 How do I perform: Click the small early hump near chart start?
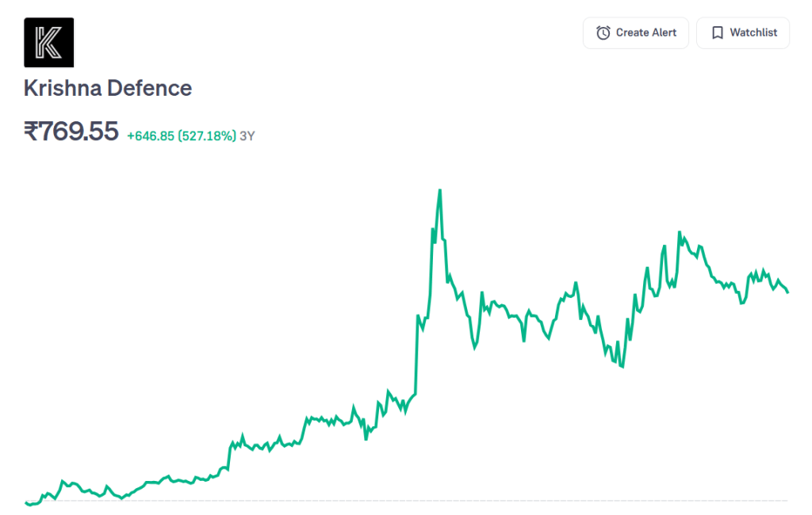click(x=63, y=481)
